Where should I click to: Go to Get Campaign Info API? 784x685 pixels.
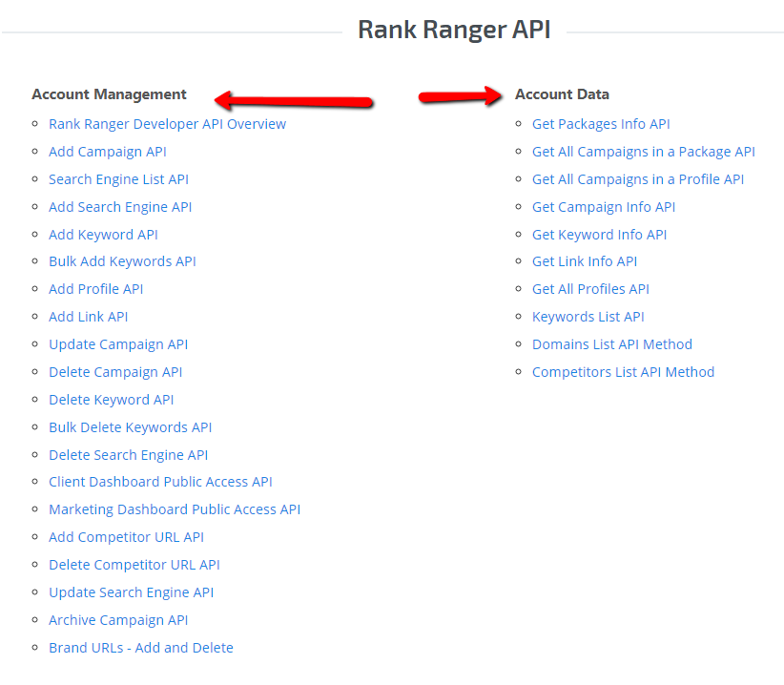click(604, 207)
